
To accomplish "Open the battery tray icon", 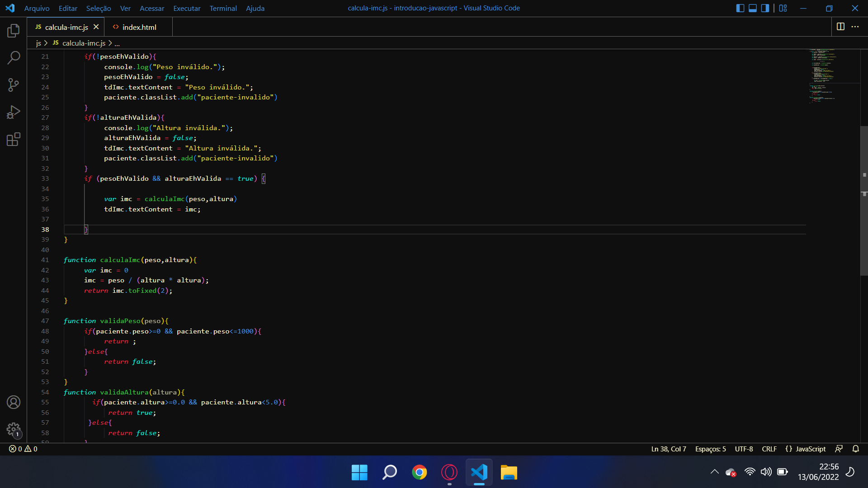I will 782,472.
